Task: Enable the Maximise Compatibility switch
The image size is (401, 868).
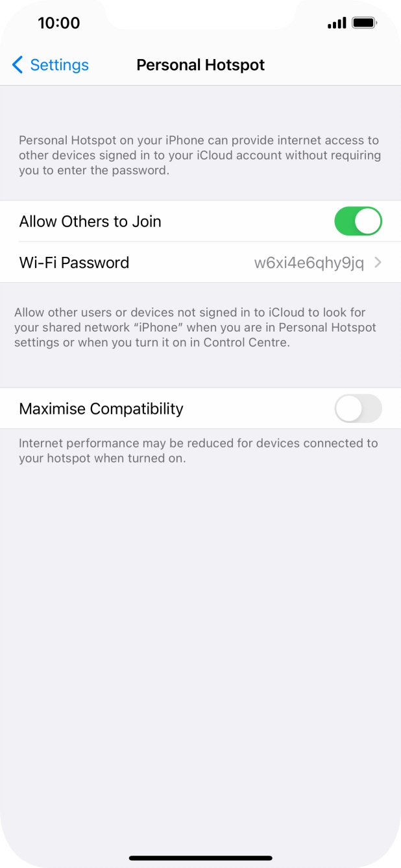Action: [358, 409]
